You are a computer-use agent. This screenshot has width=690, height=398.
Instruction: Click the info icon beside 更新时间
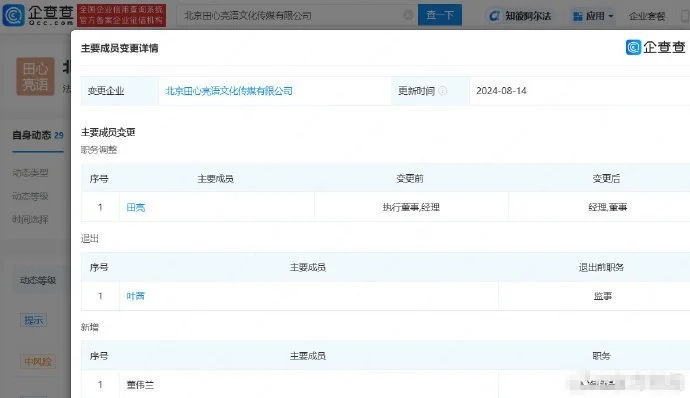[443, 91]
